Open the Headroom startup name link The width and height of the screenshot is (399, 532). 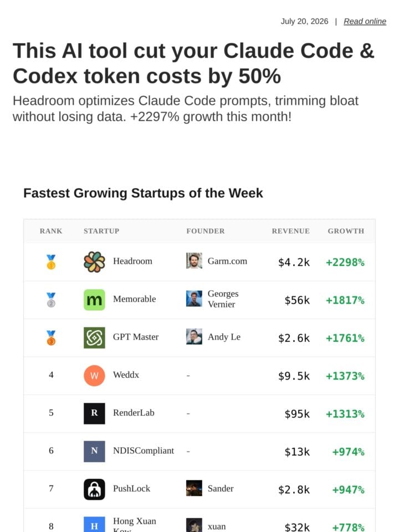click(132, 261)
